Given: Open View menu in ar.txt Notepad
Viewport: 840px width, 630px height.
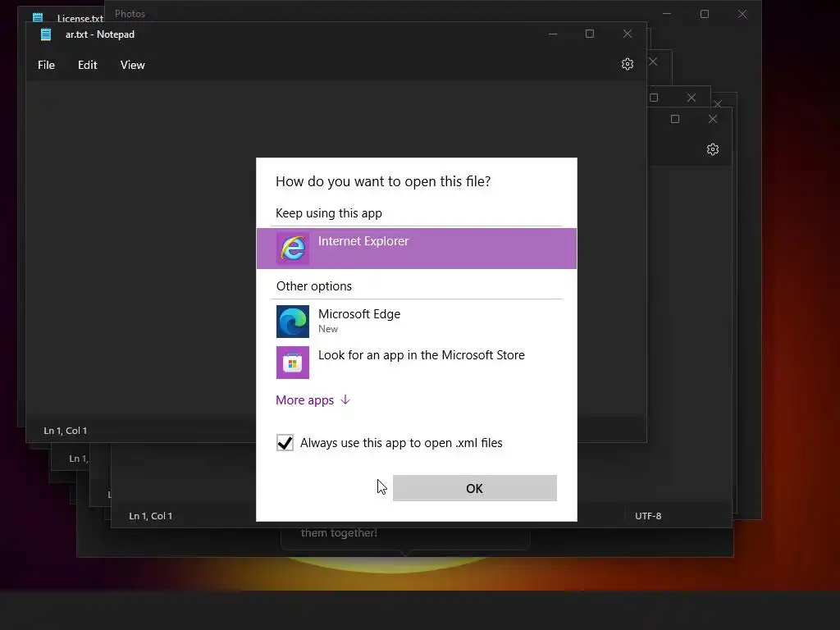Looking at the screenshot, I should point(132,65).
